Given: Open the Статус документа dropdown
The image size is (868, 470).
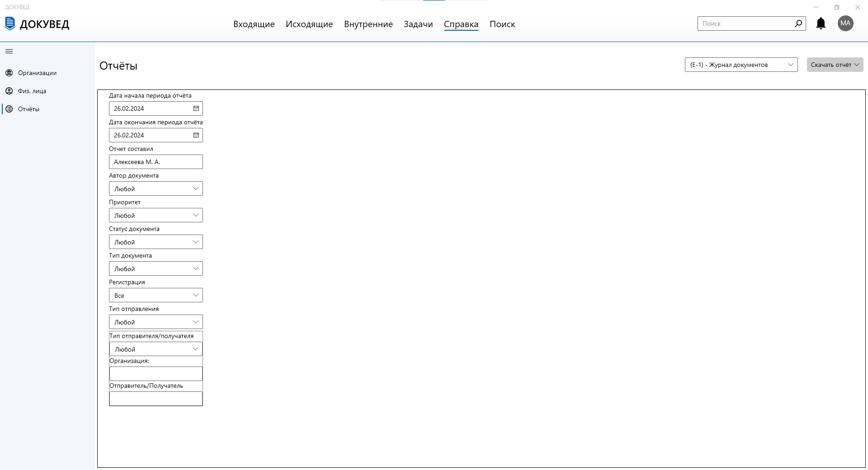Looking at the screenshot, I should pos(156,242).
